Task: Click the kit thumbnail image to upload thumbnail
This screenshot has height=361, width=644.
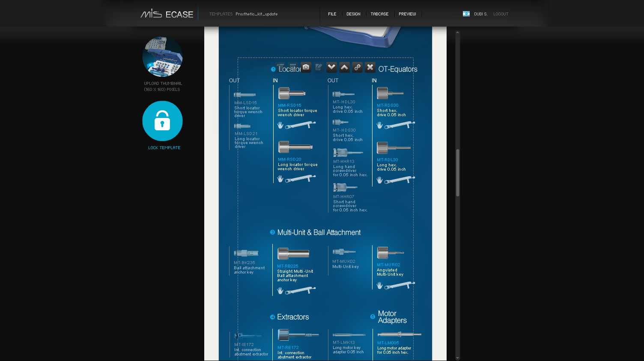Action: pyautogui.click(x=162, y=57)
